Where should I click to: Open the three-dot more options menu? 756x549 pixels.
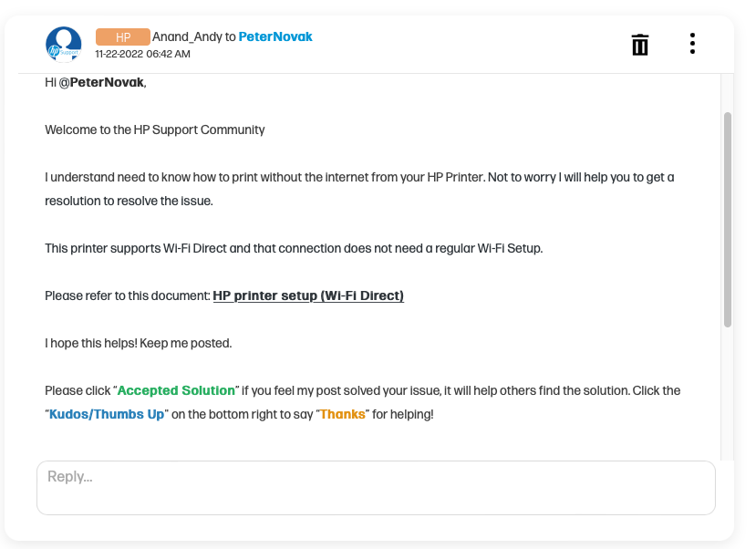tap(693, 44)
